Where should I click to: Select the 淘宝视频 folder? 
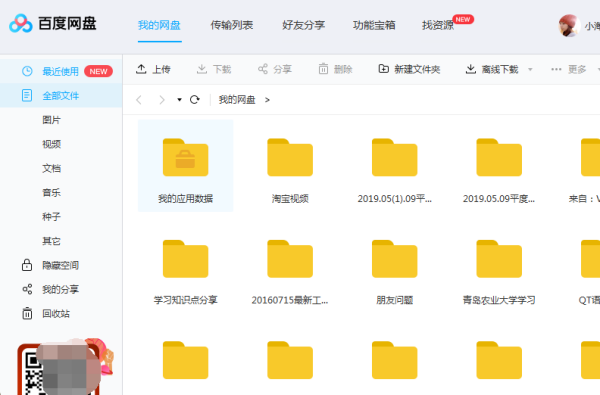(290, 170)
